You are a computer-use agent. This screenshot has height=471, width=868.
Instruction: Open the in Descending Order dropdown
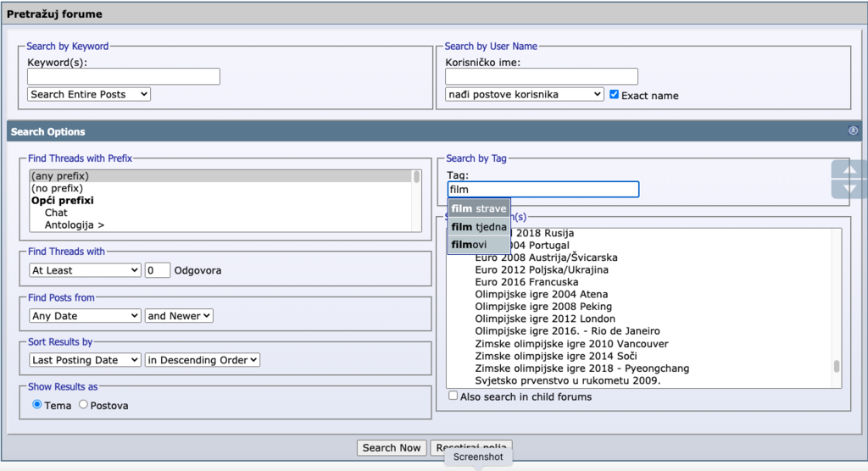coord(202,360)
